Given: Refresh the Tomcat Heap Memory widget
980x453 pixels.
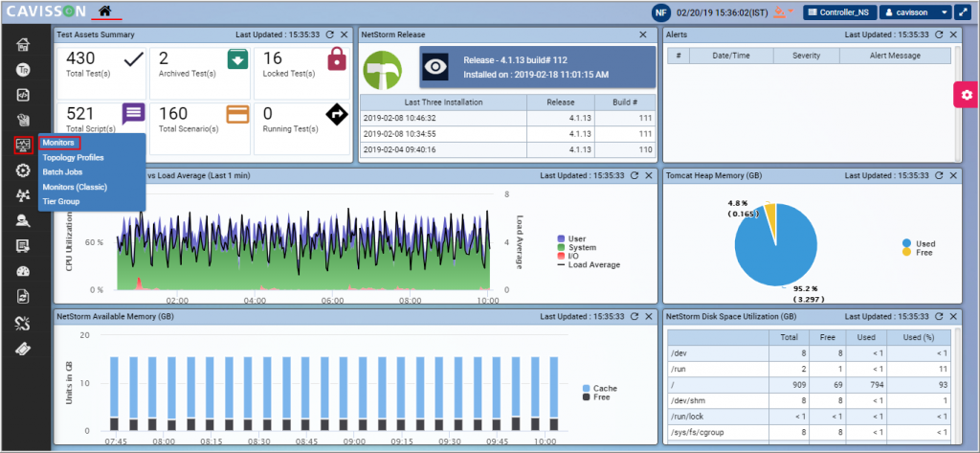Looking at the screenshot, I should point(939,176).
